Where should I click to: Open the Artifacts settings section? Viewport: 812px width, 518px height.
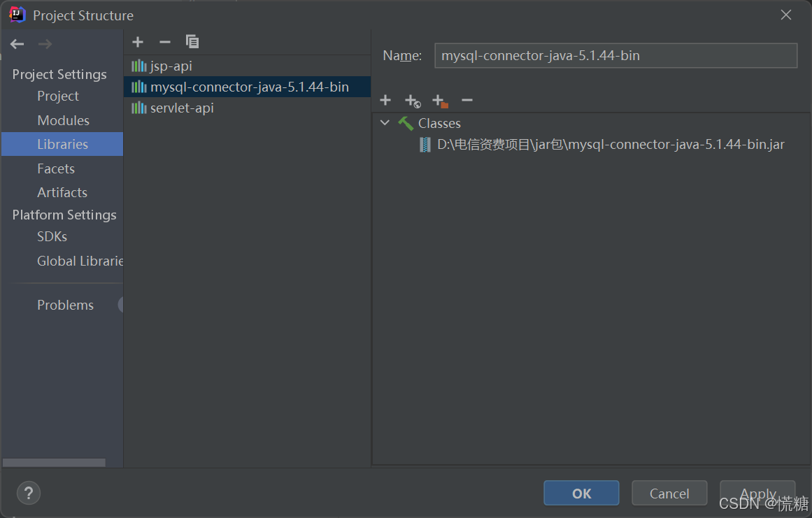tap(62, 192)
